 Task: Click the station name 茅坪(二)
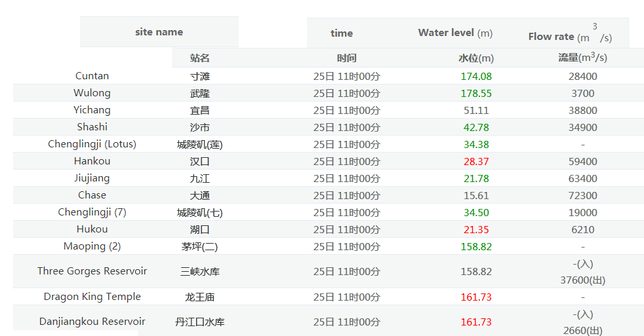click(199, 247)
